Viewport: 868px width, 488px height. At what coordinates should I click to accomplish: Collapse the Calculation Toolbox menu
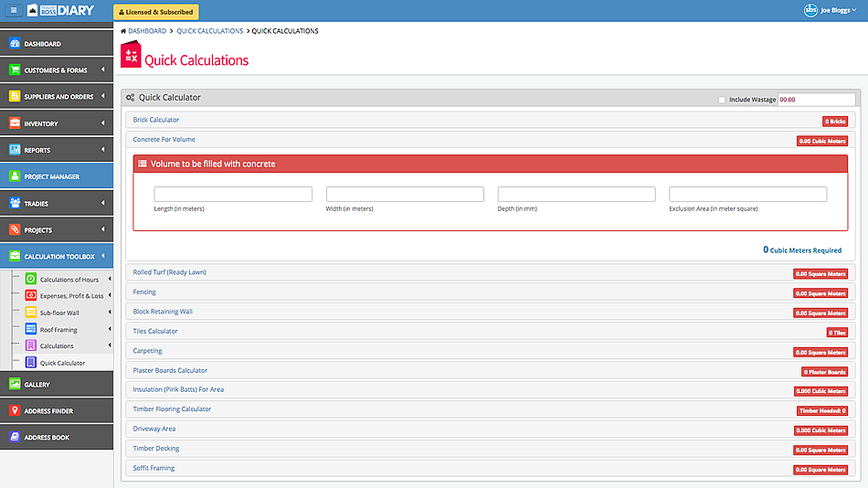point(103,257)
